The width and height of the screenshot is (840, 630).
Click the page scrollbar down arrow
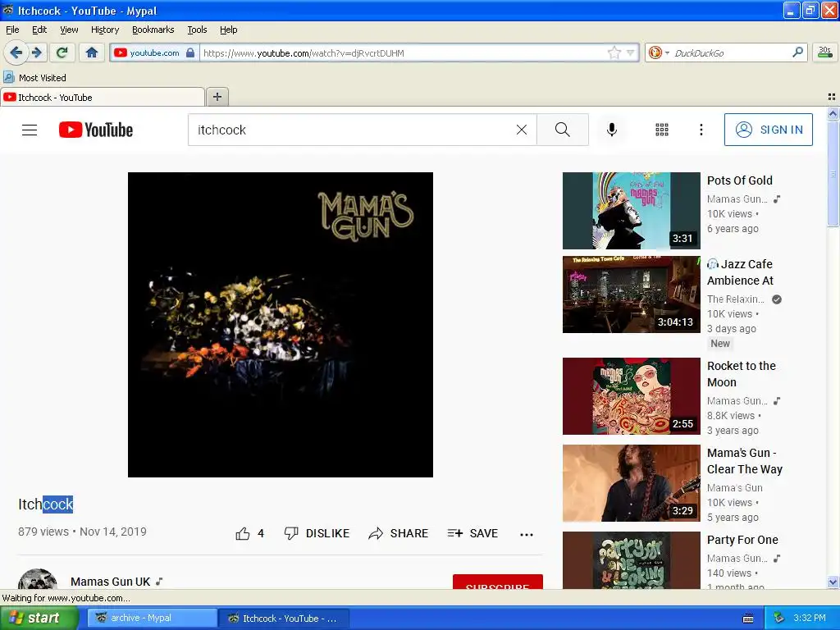pos(833,582)
